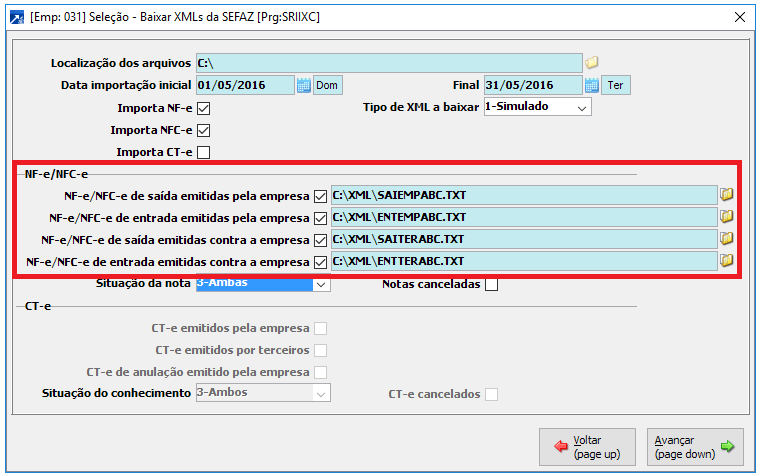Click the CT-e section label
The width and height of the screenshot is (759, 476).
coord(38,306)
